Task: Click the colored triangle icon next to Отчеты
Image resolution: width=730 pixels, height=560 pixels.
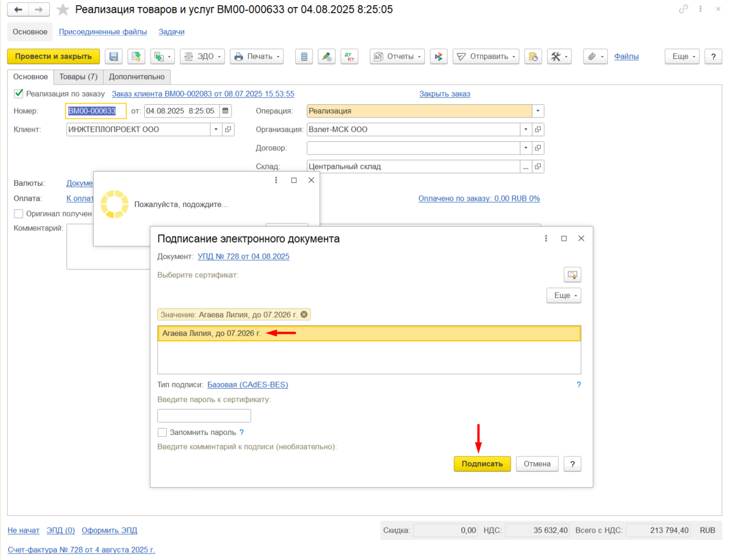Action: click(x=438, y=57)
